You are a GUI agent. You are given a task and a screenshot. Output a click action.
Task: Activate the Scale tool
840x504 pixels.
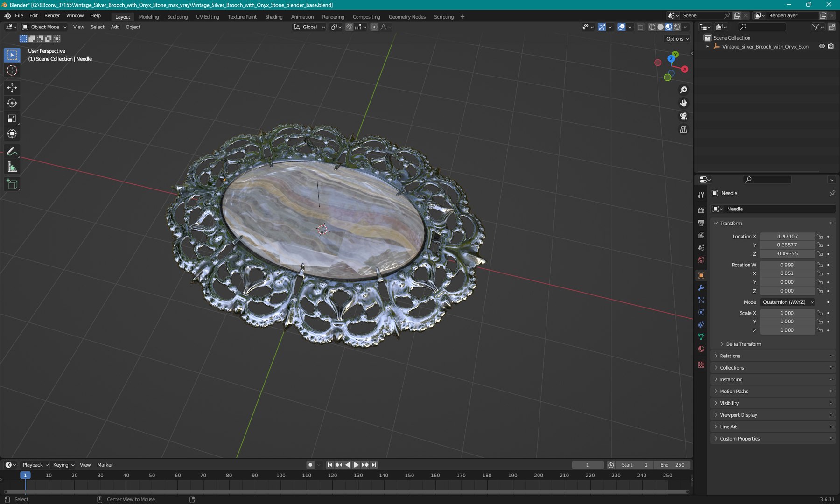click(12, 119)
